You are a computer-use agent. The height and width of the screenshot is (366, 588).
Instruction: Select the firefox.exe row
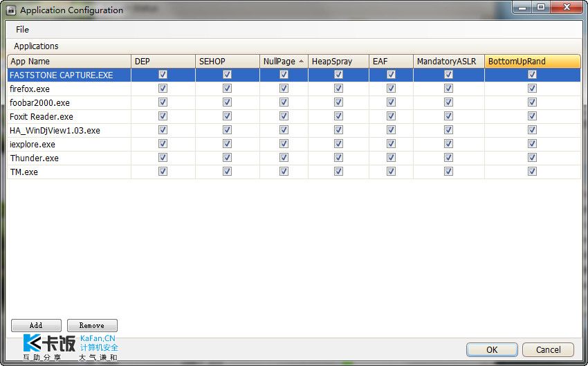294,89
